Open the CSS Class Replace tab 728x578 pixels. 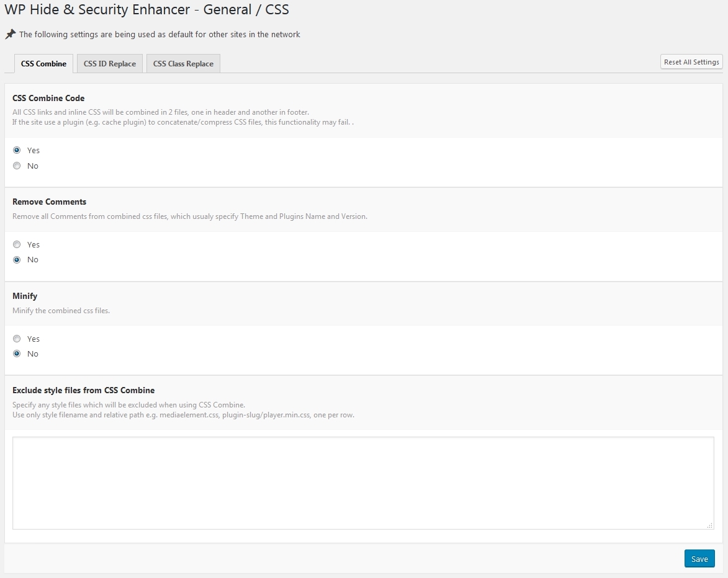tap(183, 63)
